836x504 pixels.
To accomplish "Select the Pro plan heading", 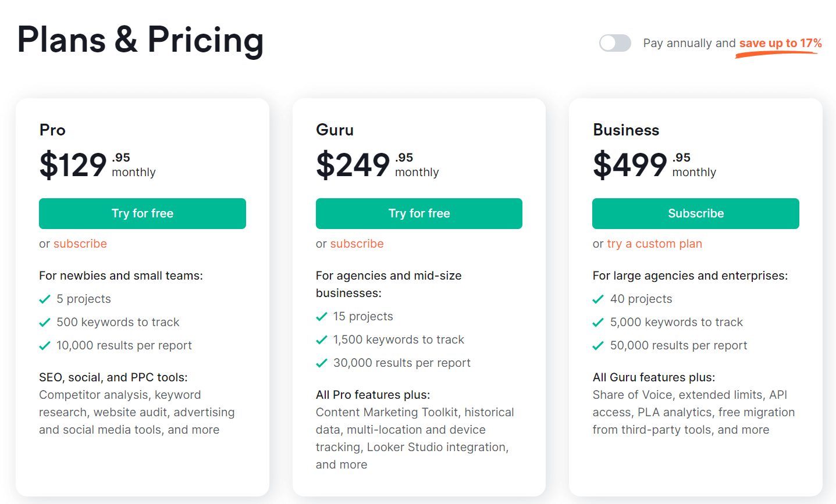I will (52, 130).
